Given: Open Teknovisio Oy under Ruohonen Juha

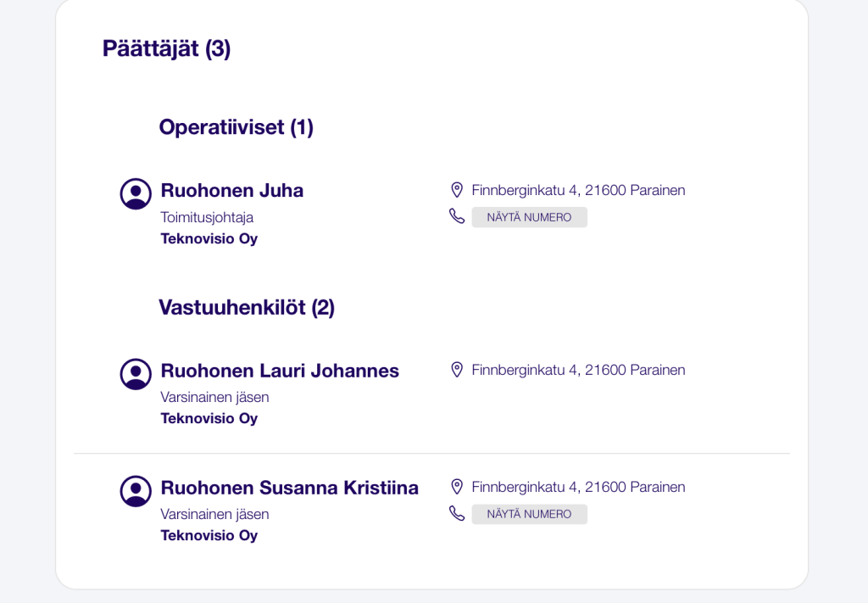Looking at the screenshot, I should coord(209,238).
